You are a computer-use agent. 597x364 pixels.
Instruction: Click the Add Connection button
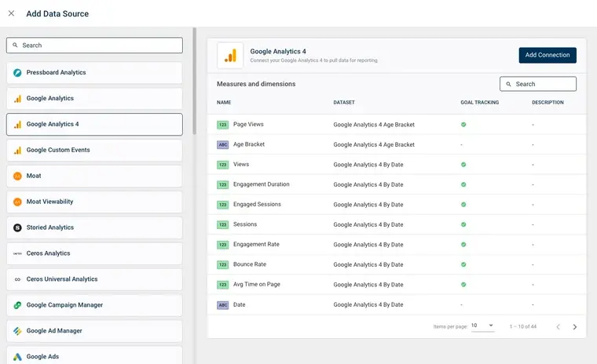(547, 55)
